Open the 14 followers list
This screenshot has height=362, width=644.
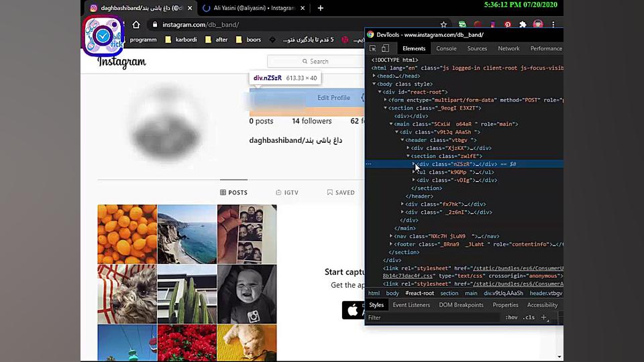coord(312,121)
